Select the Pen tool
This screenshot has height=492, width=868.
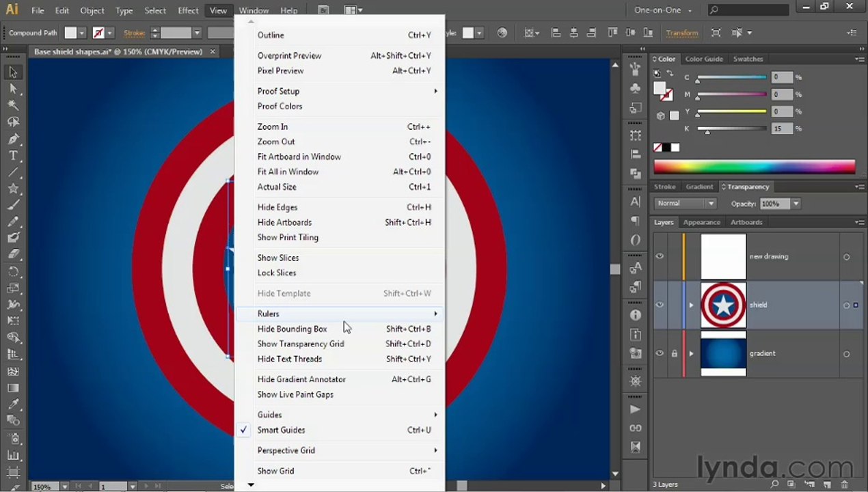[x=13, y=139]
